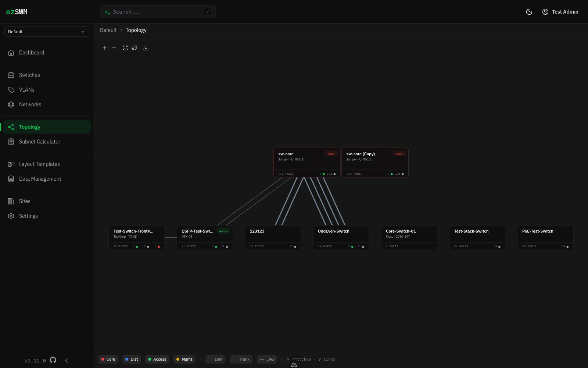Screen dimensions: 588x368
Task: Toggle dark mode moon icon
Action: pos(529,12)
